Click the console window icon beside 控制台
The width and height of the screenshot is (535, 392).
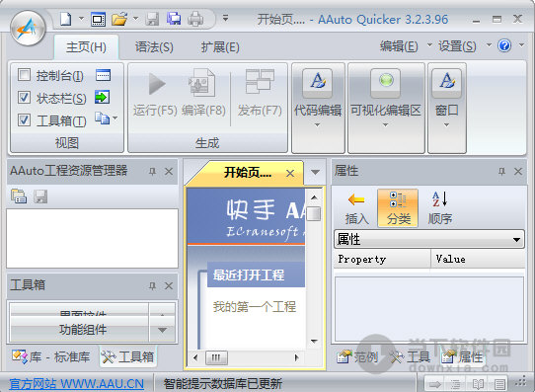pos(103,75)
